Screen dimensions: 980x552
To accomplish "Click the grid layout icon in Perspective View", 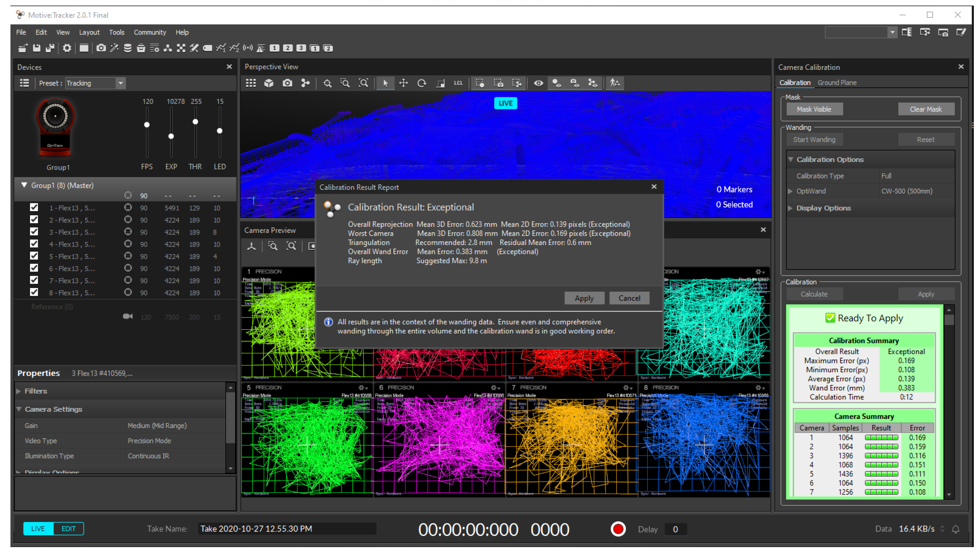I will pos(251,83).
